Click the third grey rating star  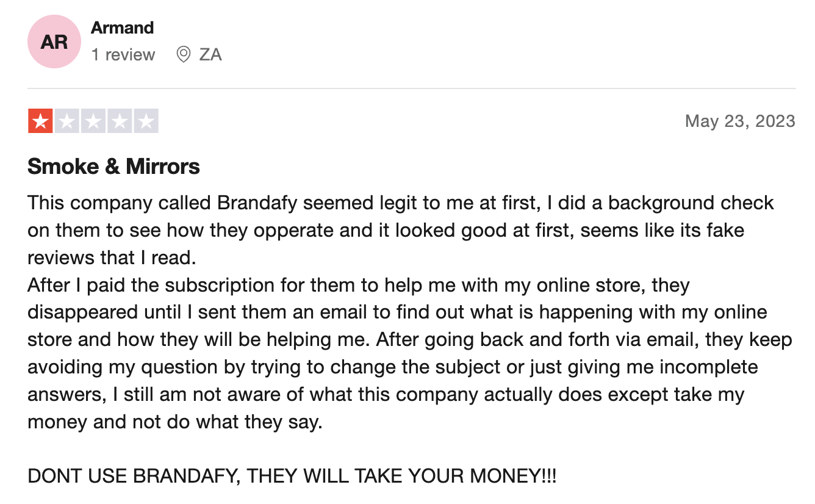coord(93,121)
